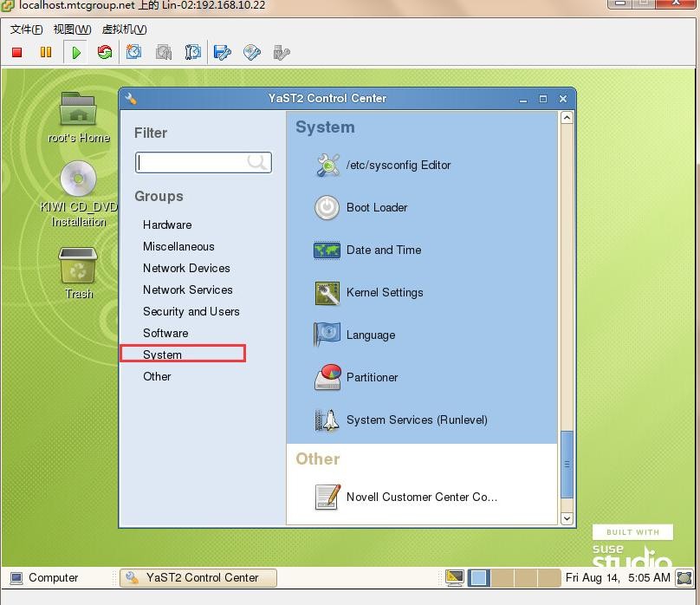The image size is (700, 605).
Task: Click the Take snapshot toolbar icon
Action: [x=133, y=52]
